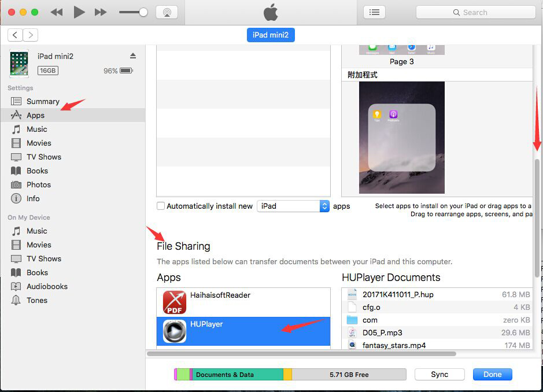This screenshot has width=543, height=392.
Task: Click the File Sharing heading
Action: click(x=183, y=246)
